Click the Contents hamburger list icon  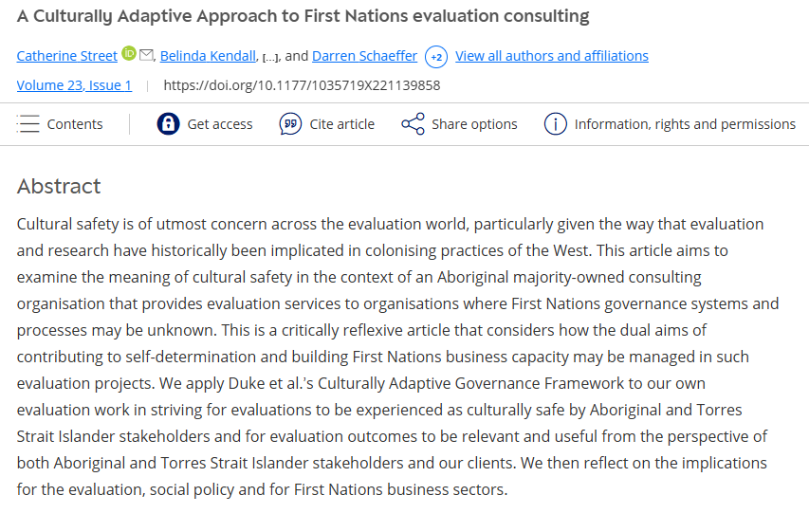28,124
